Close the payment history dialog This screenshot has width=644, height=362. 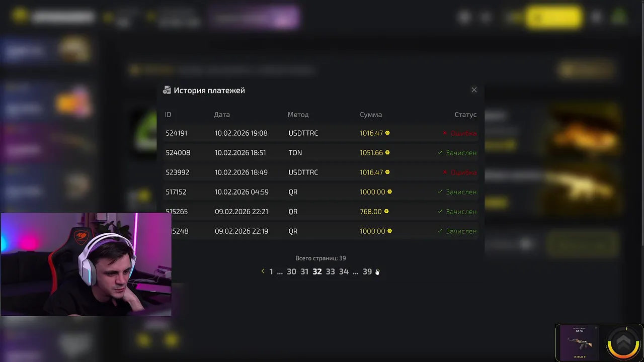click(474, 90)
